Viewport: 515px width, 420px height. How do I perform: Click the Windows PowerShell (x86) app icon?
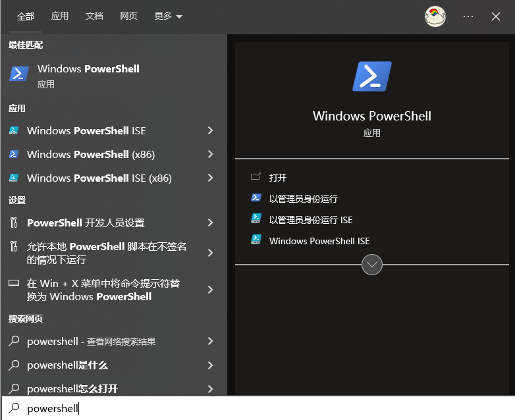13,154
